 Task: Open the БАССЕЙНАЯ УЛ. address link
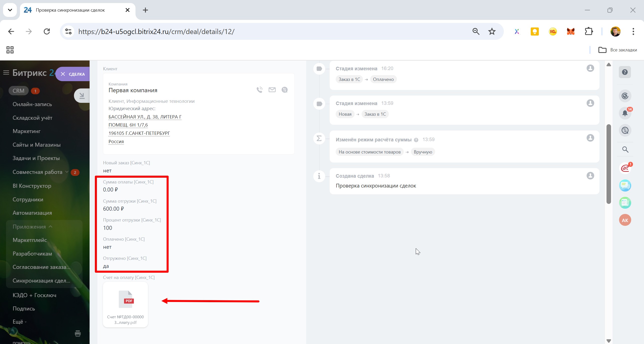tap(145, 117)
